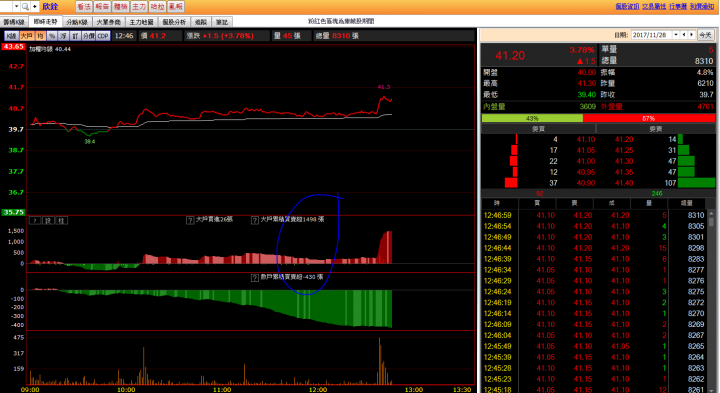This screenshot has height=393, width=720.
Task: Click the ? help icon in indicator panel toolbar
Action: click(35, 221)
